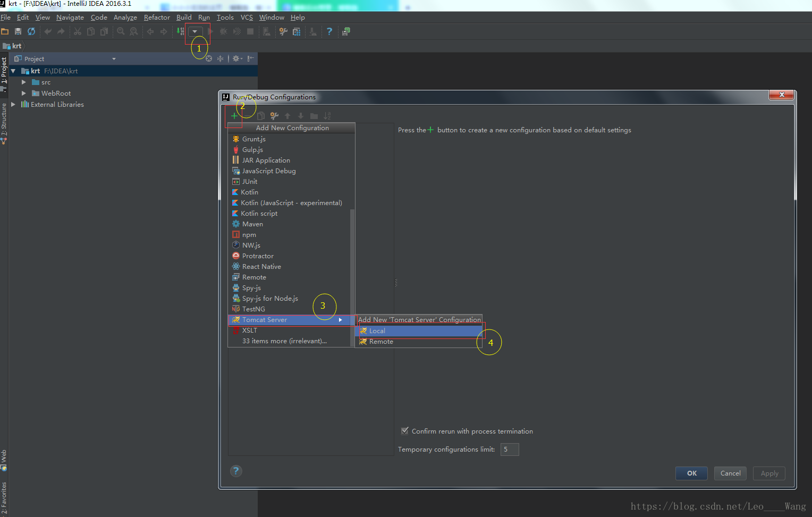Open the Navigate menu
The height and width of the screenshot is (517, 812).
70,18
